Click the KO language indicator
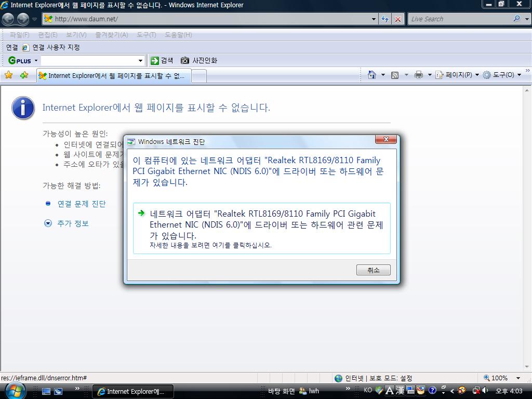The image size is (532, 399). coord(368,390)
